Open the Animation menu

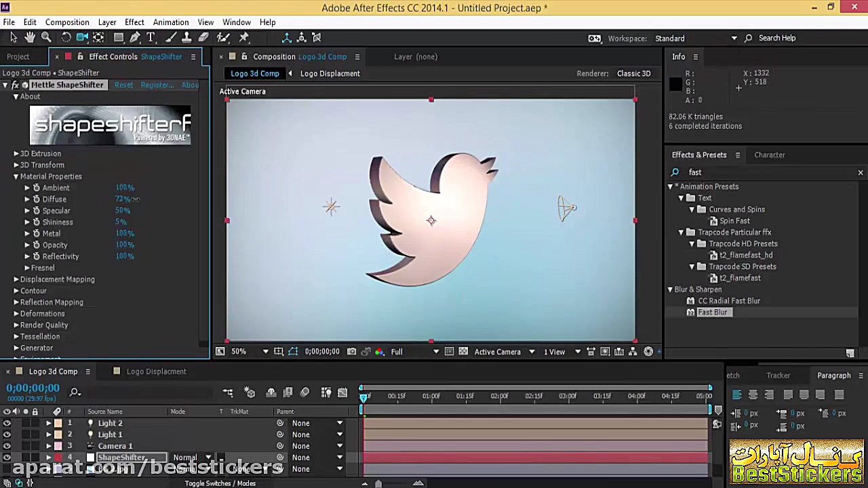pyautogui.click(x=170, y=22)
